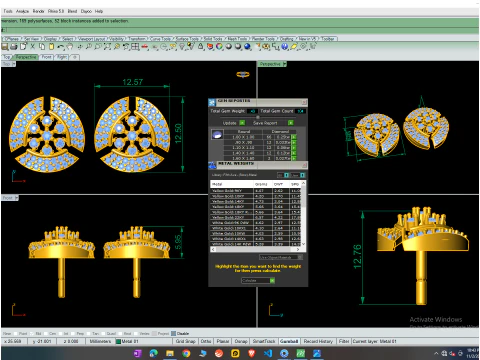Toggle the Quad osnap checkbox
This screenshot has width=480, height=360.
tap(103, 334)
